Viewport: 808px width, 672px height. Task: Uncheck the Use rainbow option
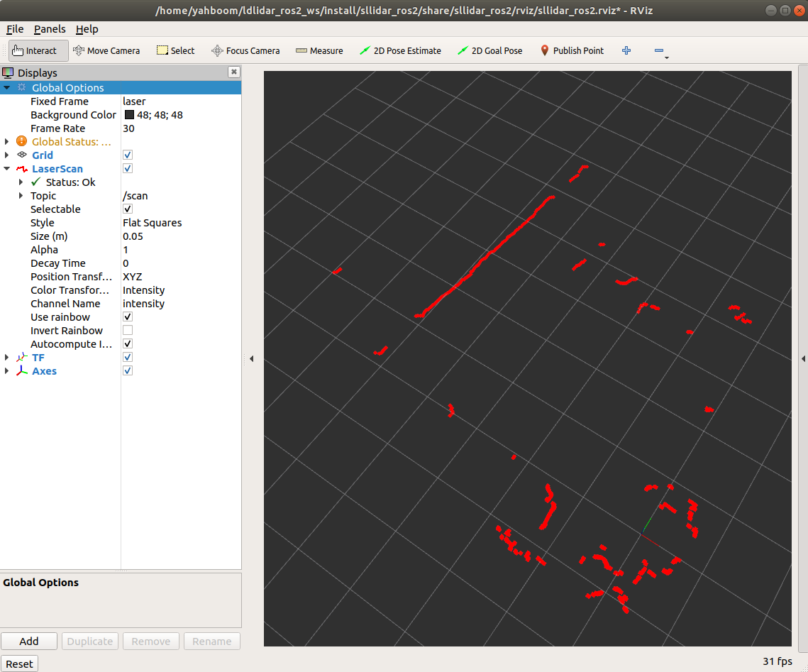[x=128, y=317]
